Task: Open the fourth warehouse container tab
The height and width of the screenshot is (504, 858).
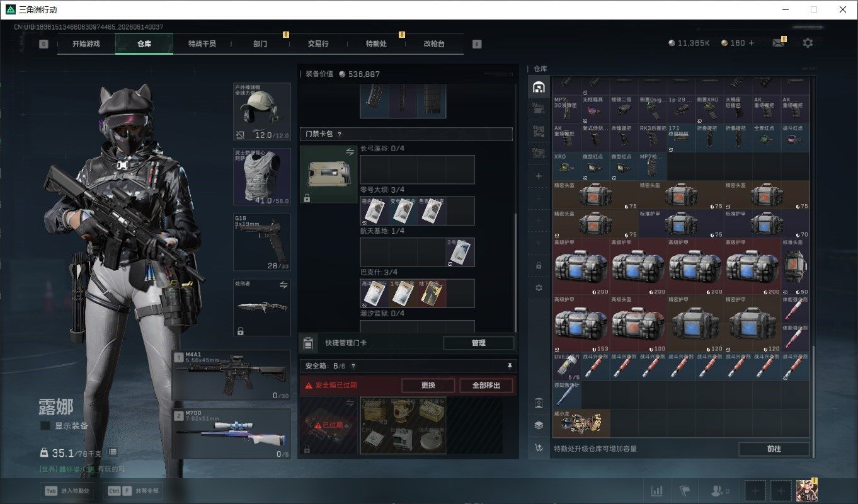Action: point(539,153)
